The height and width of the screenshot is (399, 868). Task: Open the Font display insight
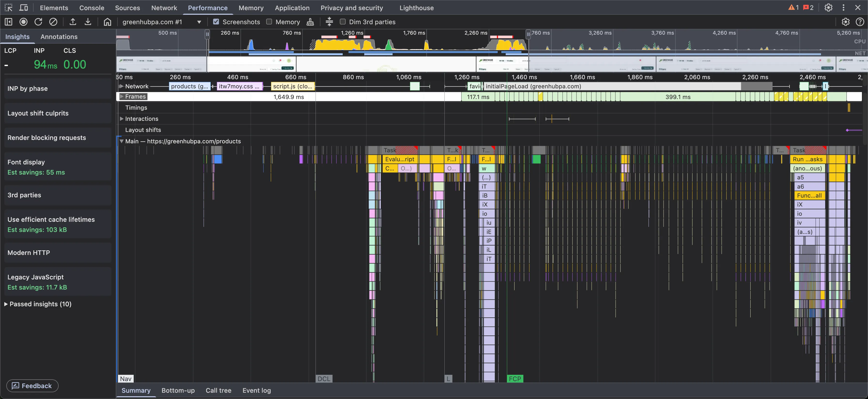click(58, 167)
